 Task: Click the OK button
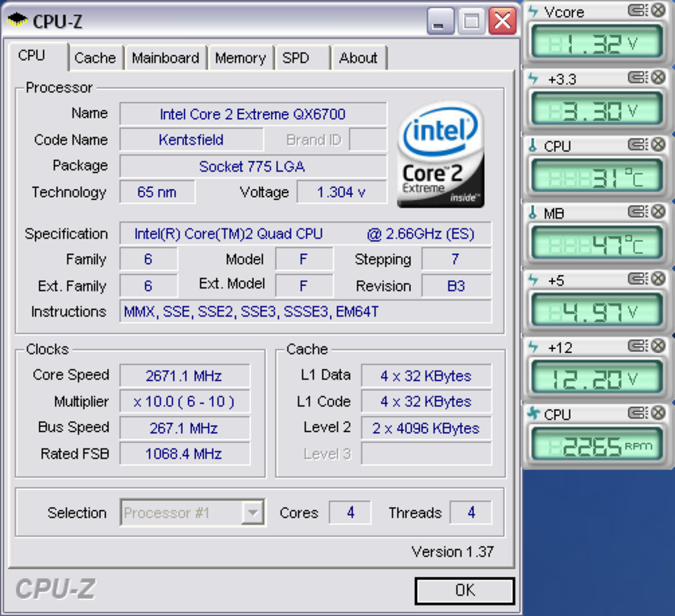coord(465,591)
